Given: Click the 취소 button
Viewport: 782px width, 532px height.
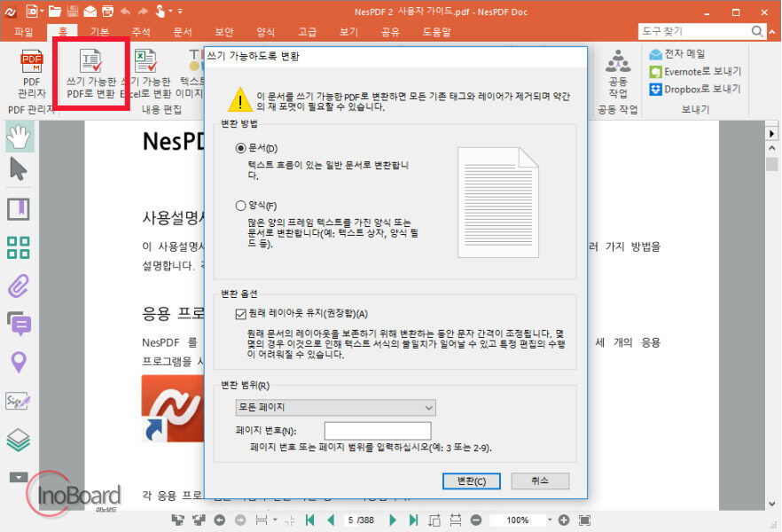Looking at the screenshot, I should 540,481.
